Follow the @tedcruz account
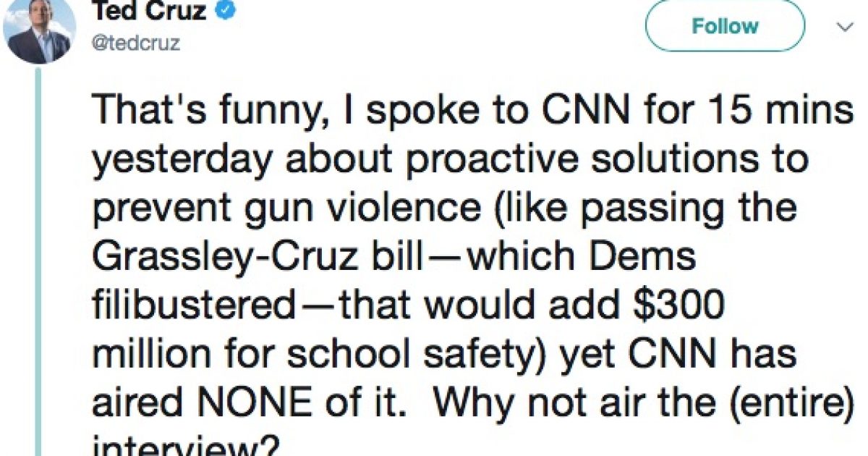868x456 pixels. (725, 26)
